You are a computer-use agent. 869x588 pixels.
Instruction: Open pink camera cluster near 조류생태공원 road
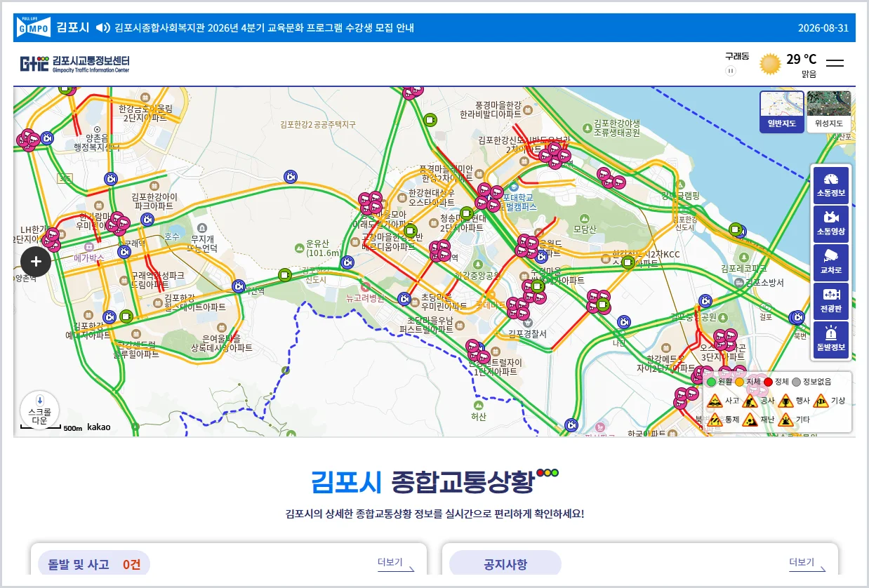tap(611, 178)
